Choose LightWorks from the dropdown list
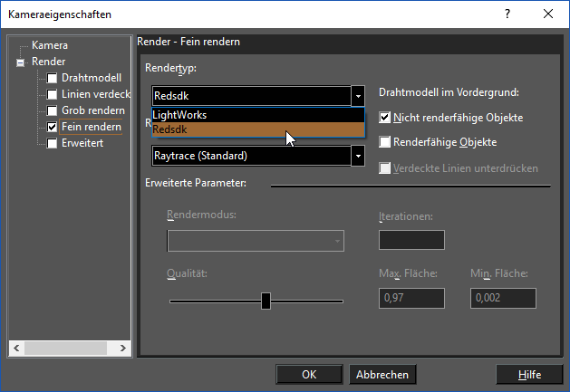Screen dimensions: 570x392 pyautogui.click(x=258, y=115)
